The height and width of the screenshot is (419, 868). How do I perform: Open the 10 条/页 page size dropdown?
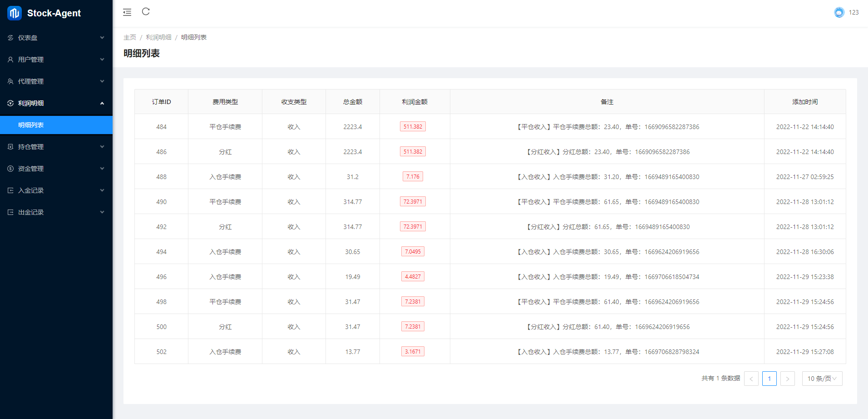tap(822, 379)
